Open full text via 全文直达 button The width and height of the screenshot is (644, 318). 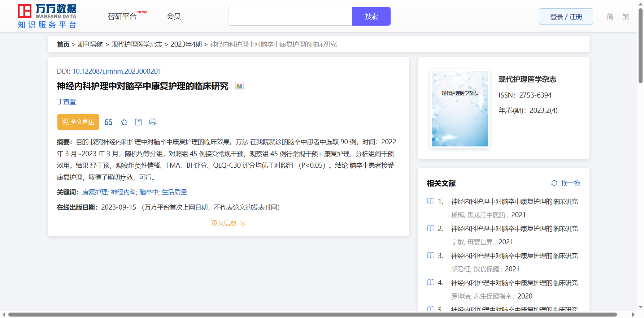click(x=78, y=122)
